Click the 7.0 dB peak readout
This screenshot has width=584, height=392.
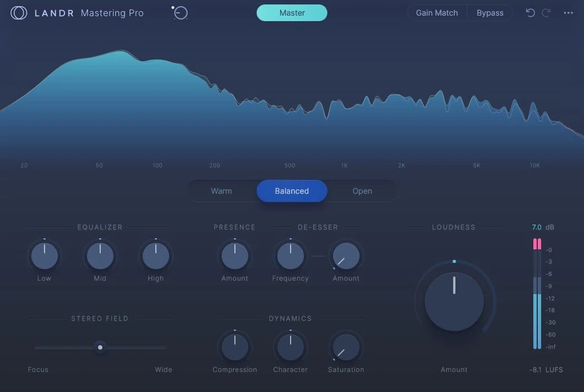(x=543, y=227)
